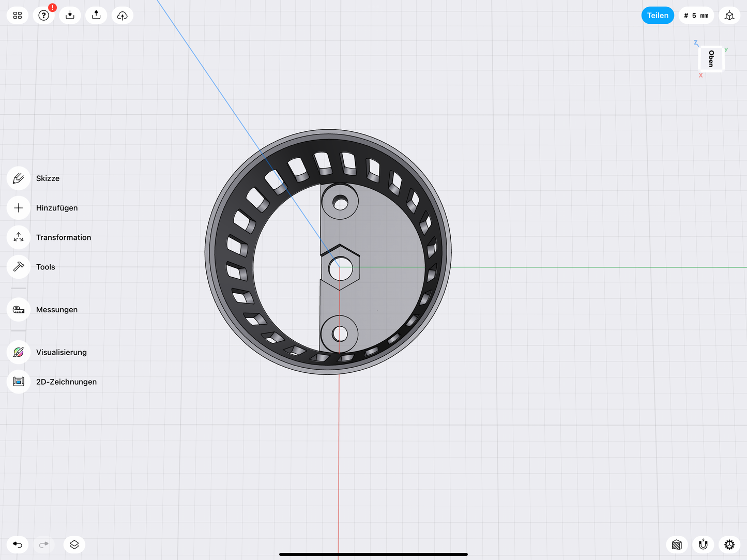Image resolution: width=747 pixels, height=560 pixels.
Task: Open the designs grid overview icon
Action: 18,16
